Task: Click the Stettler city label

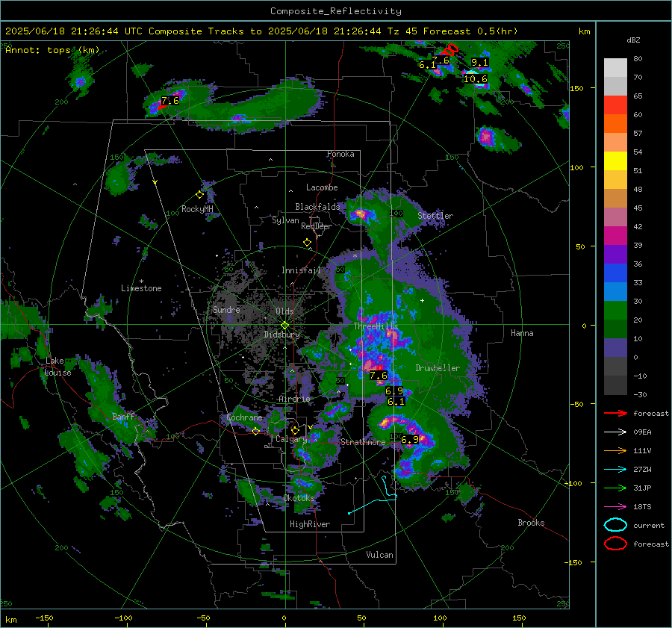Action: pos(435,216)
